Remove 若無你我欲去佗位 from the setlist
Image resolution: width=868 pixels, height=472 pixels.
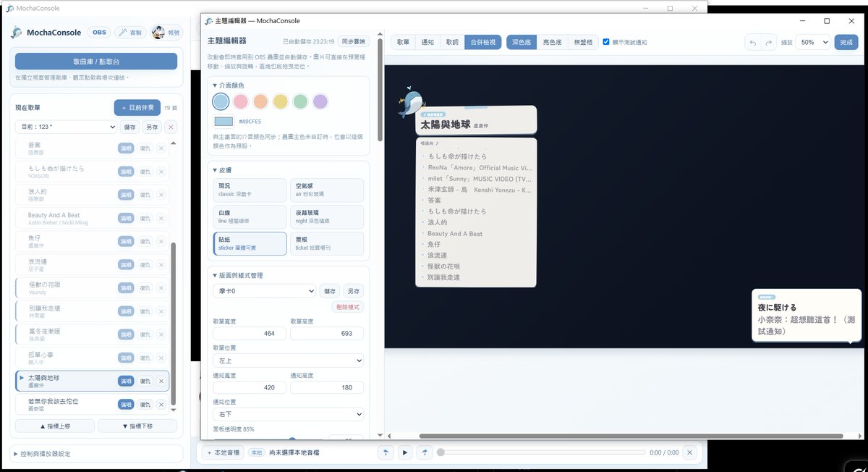click(161, 404)
